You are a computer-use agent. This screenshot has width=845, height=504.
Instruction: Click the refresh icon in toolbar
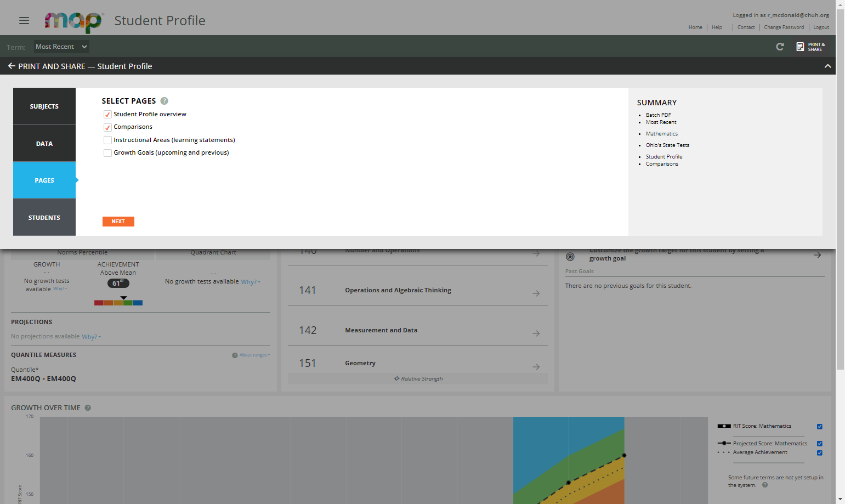(780, 47)
